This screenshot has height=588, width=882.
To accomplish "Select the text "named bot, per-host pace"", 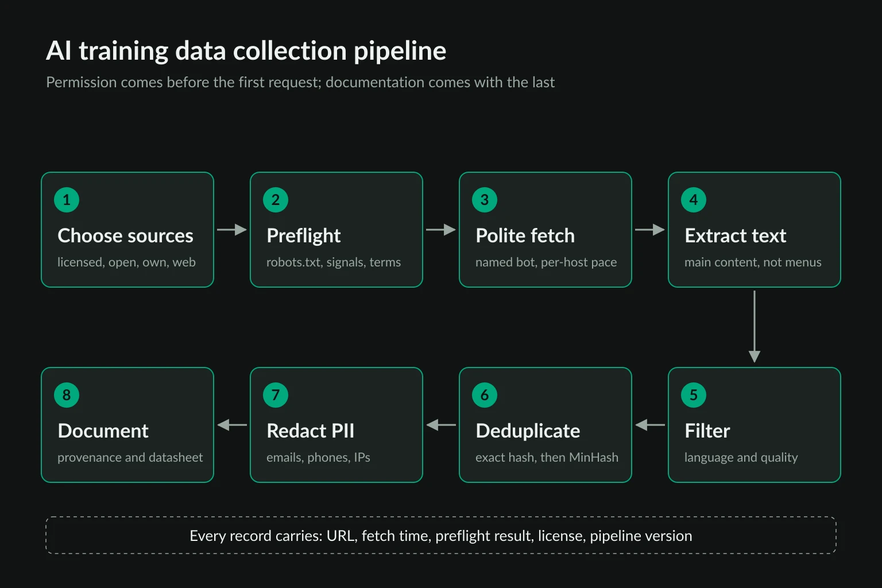I will pos(546,262).
